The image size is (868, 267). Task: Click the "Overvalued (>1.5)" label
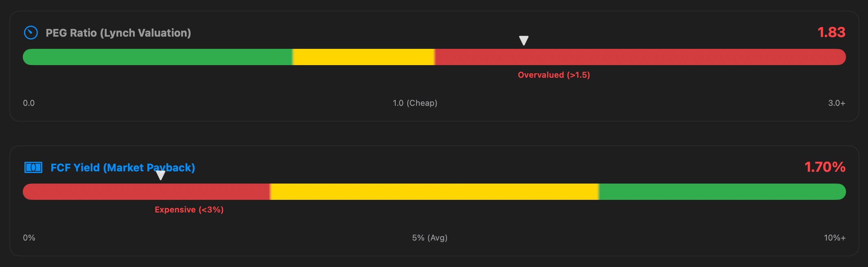[x=554, y=75]
